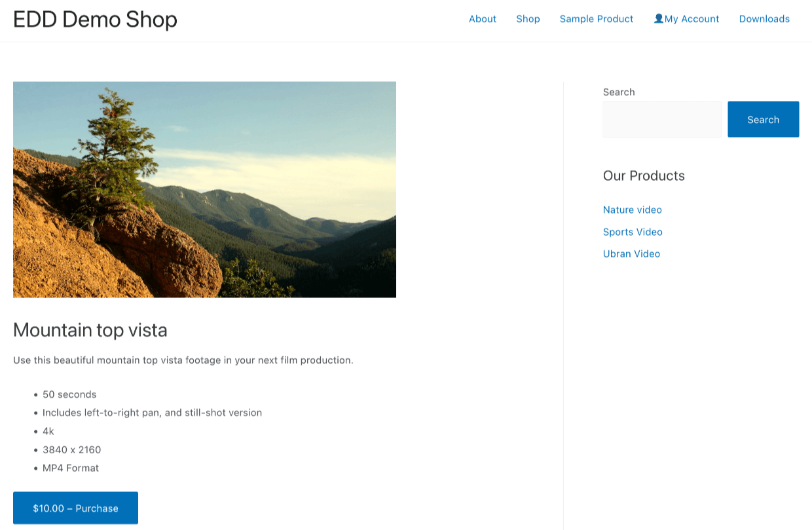This screenshot has width=812, height=530.
Task: Click the 50 seconds bullet point
Action: tap(69, 394)
